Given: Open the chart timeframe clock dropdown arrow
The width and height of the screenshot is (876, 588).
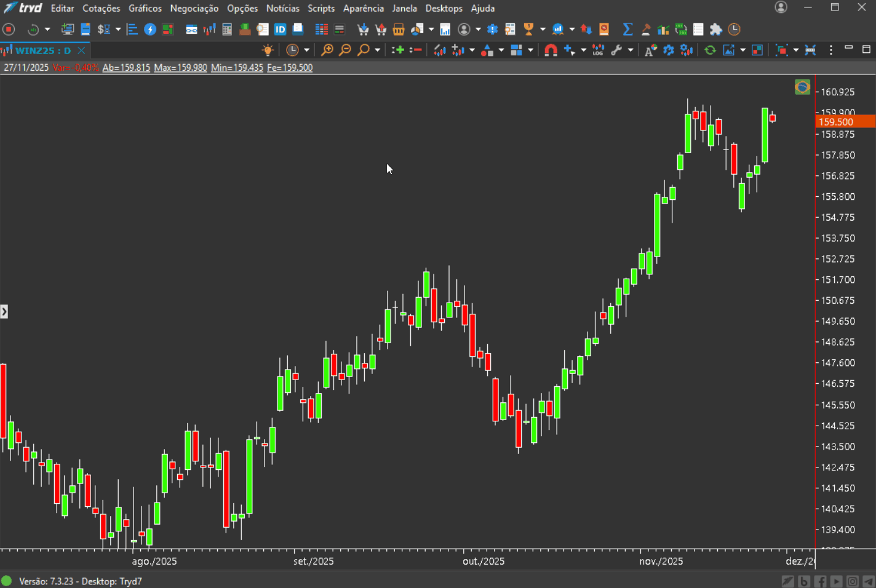Looking at the screenshot, I should point(306,50).
